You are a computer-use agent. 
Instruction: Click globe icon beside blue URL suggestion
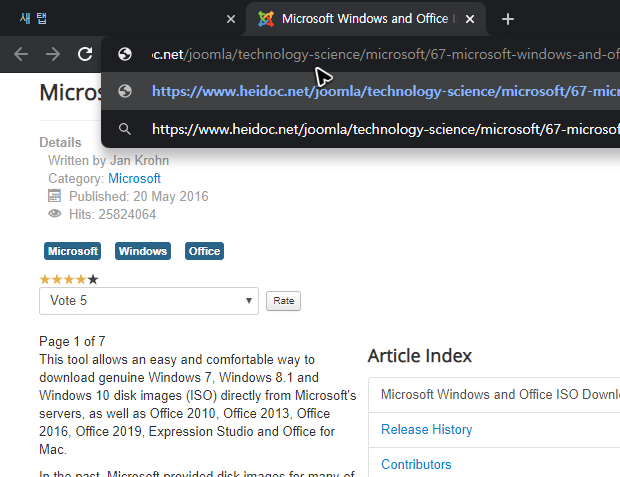[125, 91]
